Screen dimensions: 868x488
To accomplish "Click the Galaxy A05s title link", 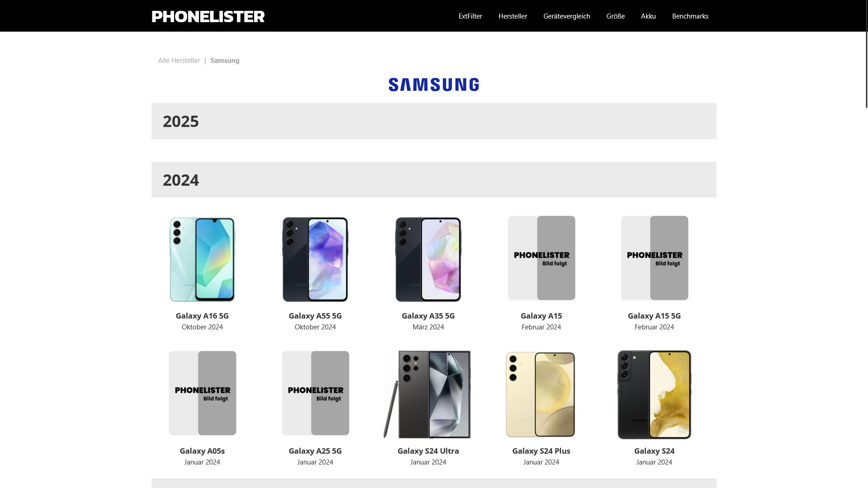I will click(x=202, y=451).
